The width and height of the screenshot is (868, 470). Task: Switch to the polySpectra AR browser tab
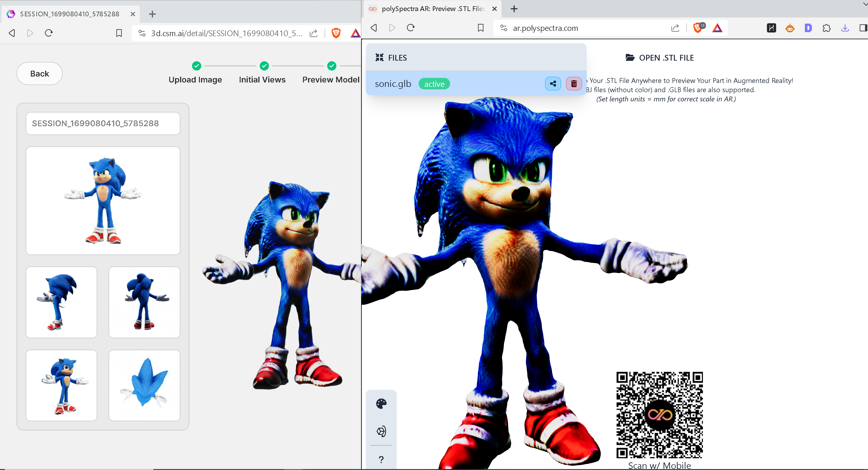(433, 9)
